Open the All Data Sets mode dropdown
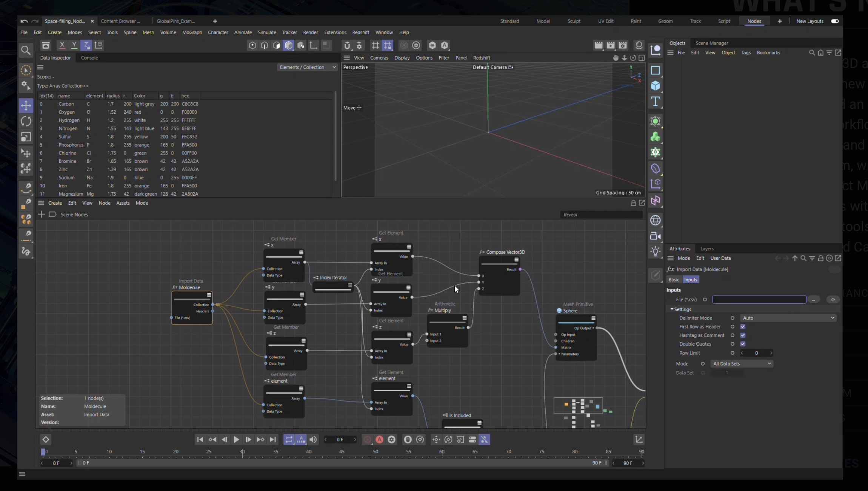The height and width of the screenshot is (491, 868). click(x=742, y=364)
